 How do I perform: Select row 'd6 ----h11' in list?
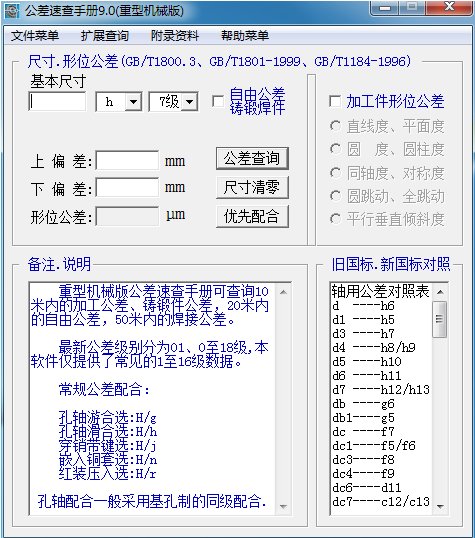[367, 375]
